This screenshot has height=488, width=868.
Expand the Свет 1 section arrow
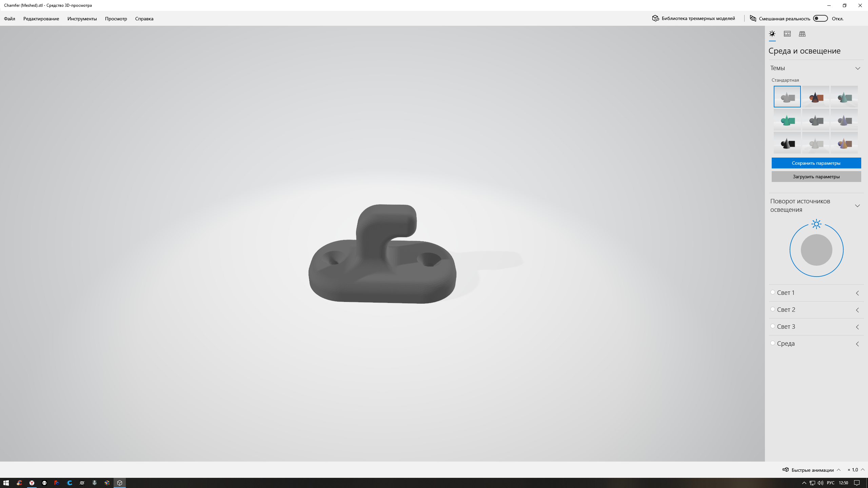click(857, 293)
